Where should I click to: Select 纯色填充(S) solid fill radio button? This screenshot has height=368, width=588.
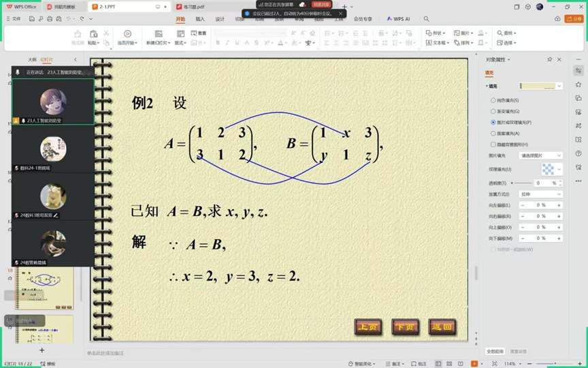point(493,100)
